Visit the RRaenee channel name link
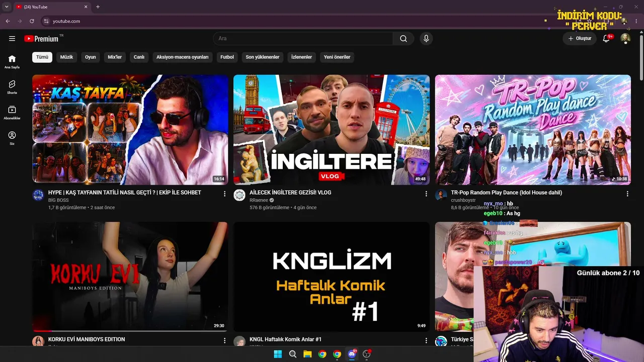 coord(259,200)
